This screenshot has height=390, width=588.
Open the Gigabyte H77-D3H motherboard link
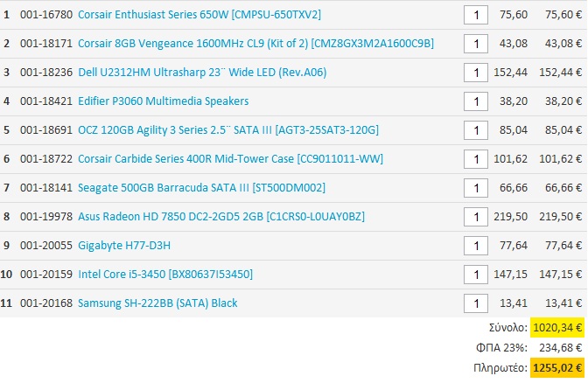pyautogui.click(x=124, y=246)
